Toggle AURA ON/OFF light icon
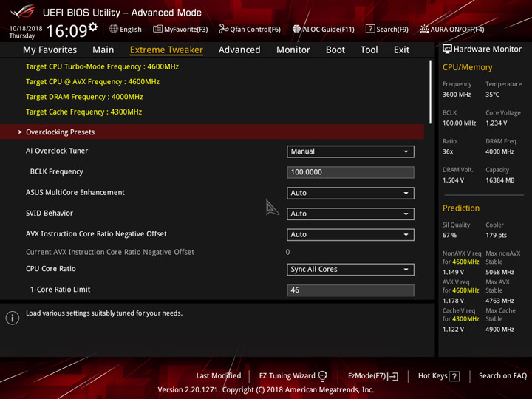The image size is (532, 399). (424, 29)
